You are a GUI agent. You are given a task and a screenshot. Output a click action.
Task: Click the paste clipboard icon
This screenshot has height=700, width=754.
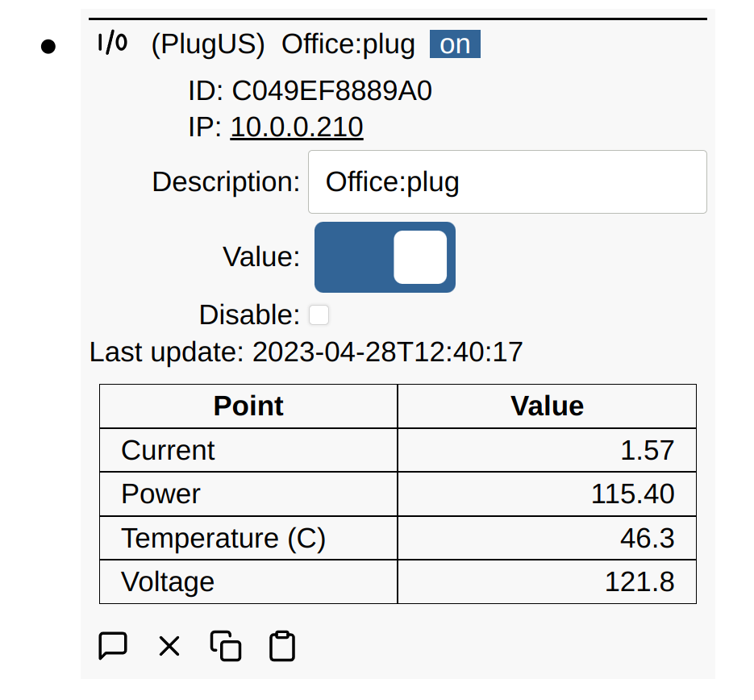point(282,646)
